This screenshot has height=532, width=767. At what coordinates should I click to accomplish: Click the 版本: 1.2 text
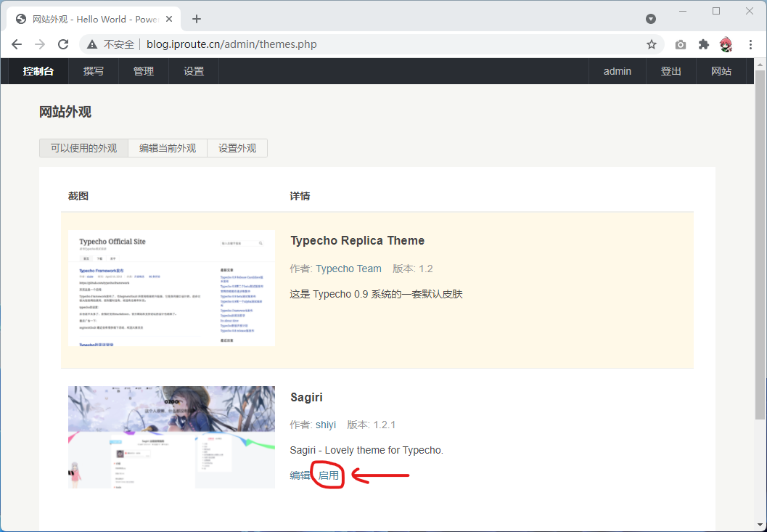click(x=413, y=269)
